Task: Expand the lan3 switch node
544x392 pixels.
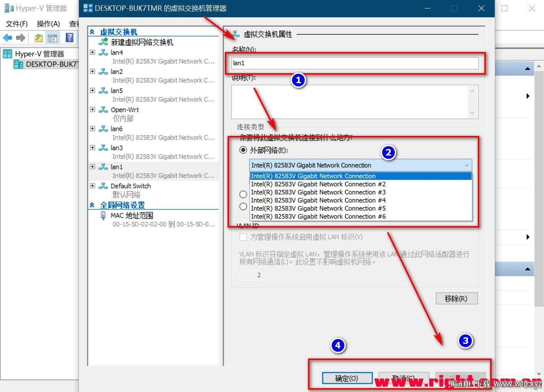Action: [x=92, y=147]
